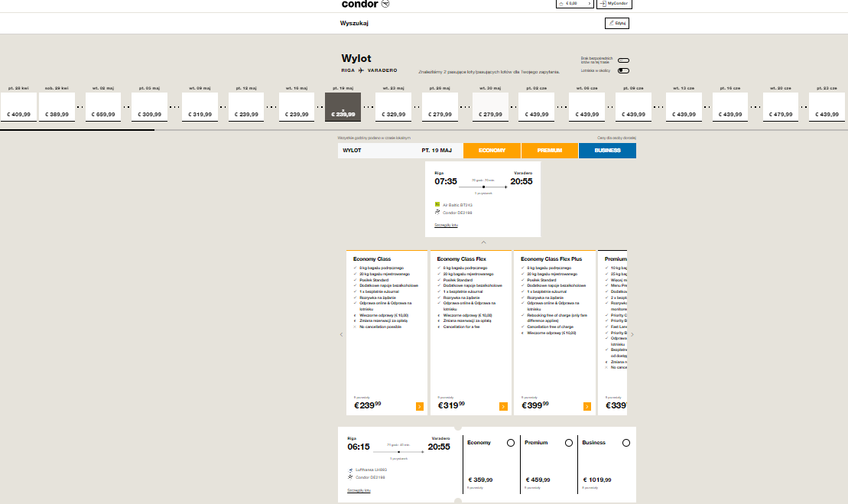848x504 pixels.
Task: Click 'Cancellation free of charge' in Flex Plus
Action: point(550,327)
